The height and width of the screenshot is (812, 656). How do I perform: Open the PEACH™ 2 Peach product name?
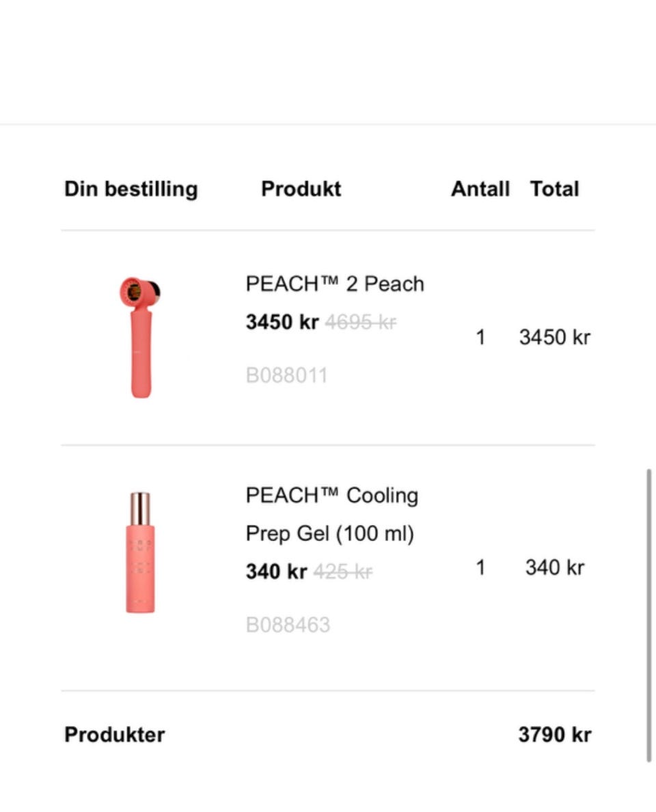click(x=335, y=284)
